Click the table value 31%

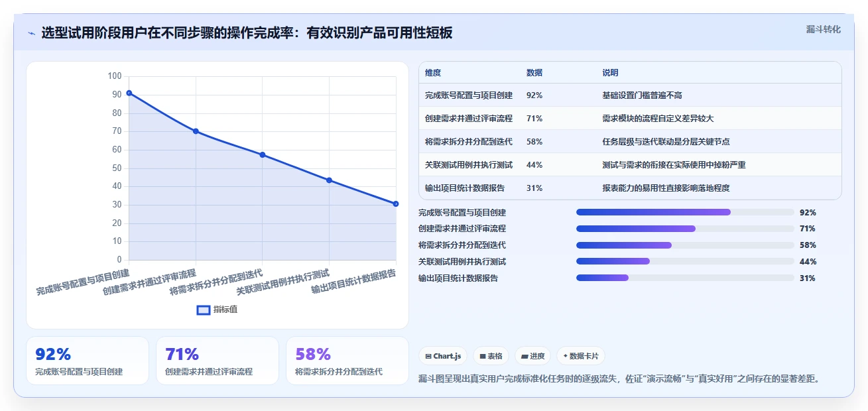coord(534,188)
